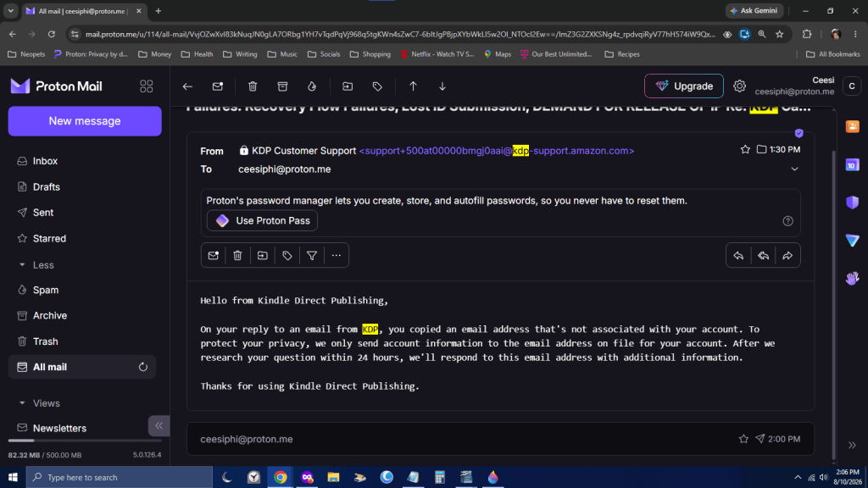Compose with New message button

coord(85,120)
